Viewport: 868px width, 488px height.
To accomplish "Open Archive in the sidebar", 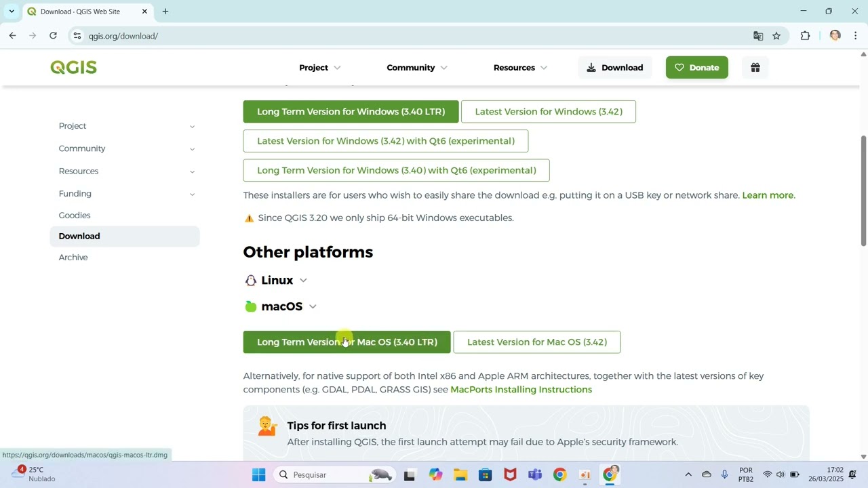I will (x=73, y=257).
